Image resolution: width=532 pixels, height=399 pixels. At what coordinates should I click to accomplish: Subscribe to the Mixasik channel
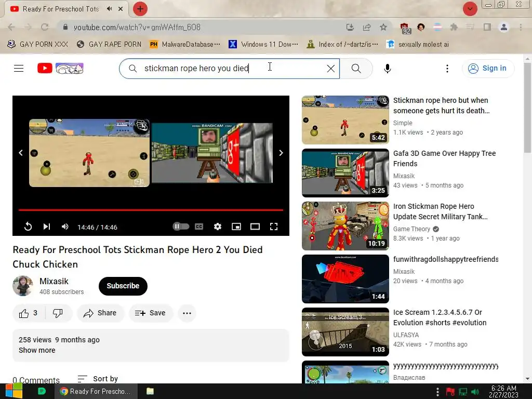123,286
